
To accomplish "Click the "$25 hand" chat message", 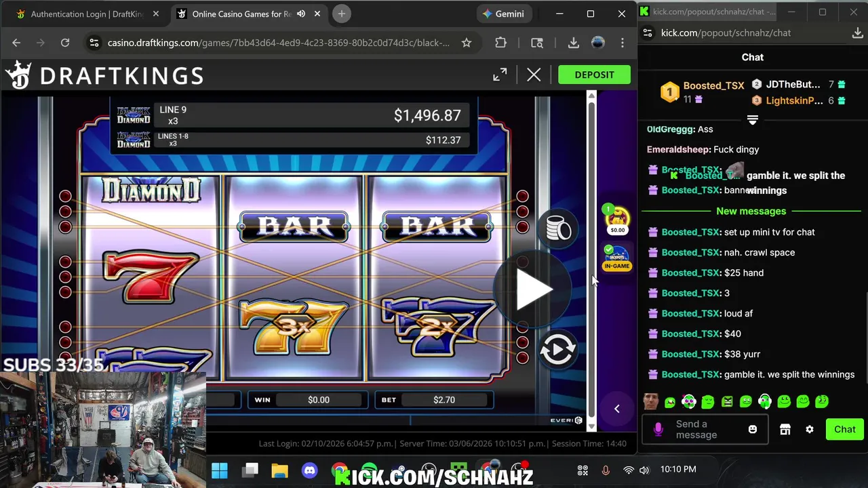I will coord(744,273).
